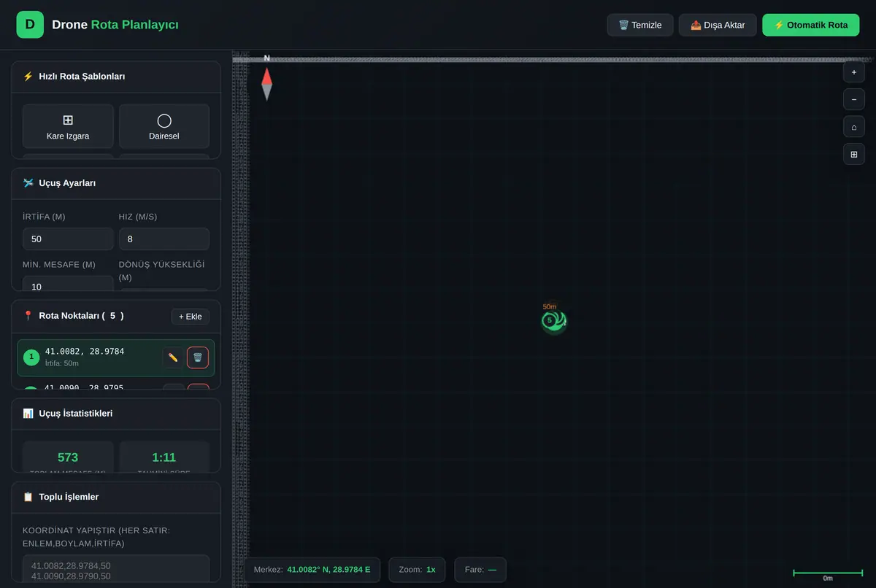Click the Fare cursor position readout
The height and width of the screenshot is (588, 876).
480,570
